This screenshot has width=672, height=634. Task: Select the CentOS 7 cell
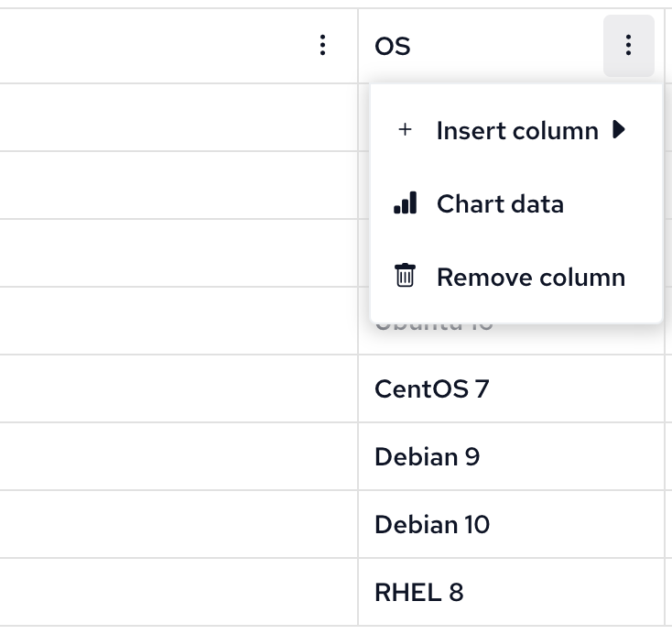tap(511, 388)
